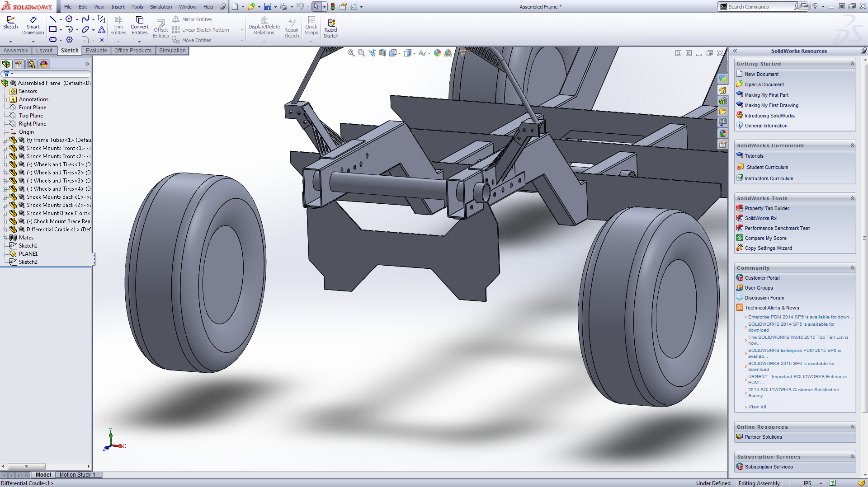868x487 pixels.
Task: Collapse the SolidWorks Tools section
Action: coord(852,198)
